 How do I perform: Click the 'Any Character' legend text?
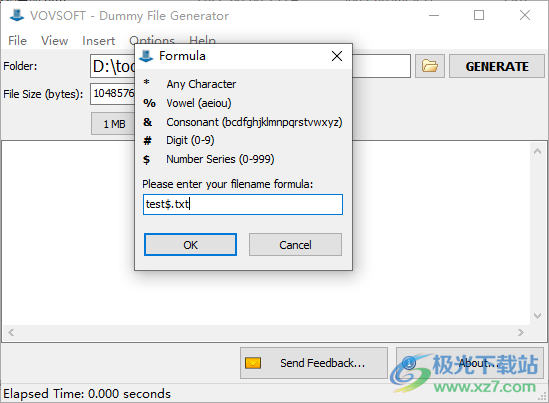201,84
